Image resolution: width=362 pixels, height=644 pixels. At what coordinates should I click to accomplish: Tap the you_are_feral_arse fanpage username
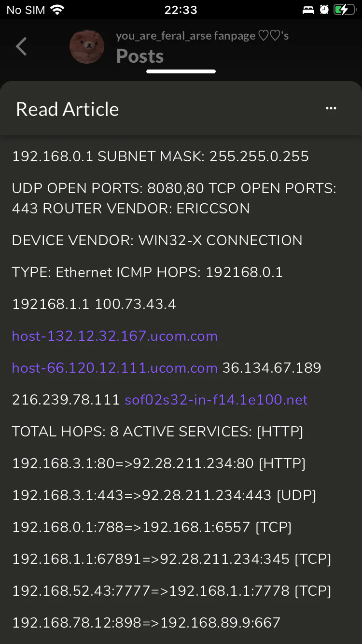[x=202, y=36]
